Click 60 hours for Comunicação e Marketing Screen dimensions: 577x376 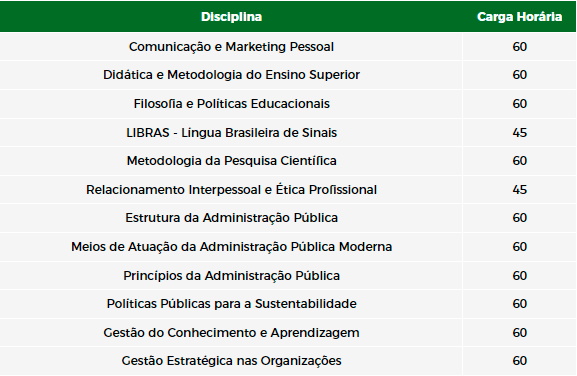coord(520,47)
